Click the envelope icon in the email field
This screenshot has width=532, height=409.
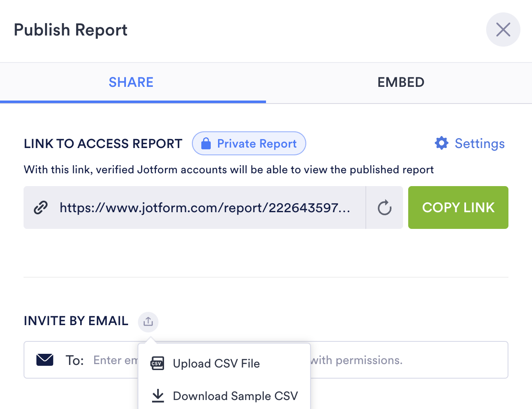[45, 360]
